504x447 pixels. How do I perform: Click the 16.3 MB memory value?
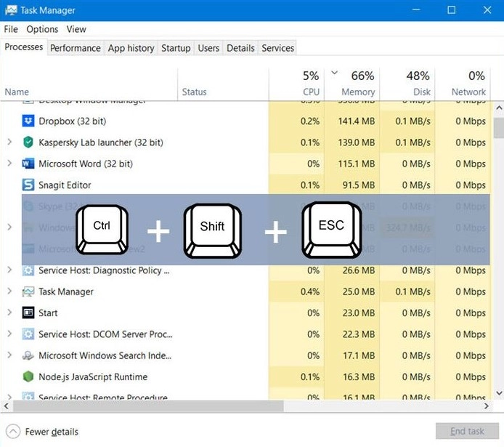359,376
